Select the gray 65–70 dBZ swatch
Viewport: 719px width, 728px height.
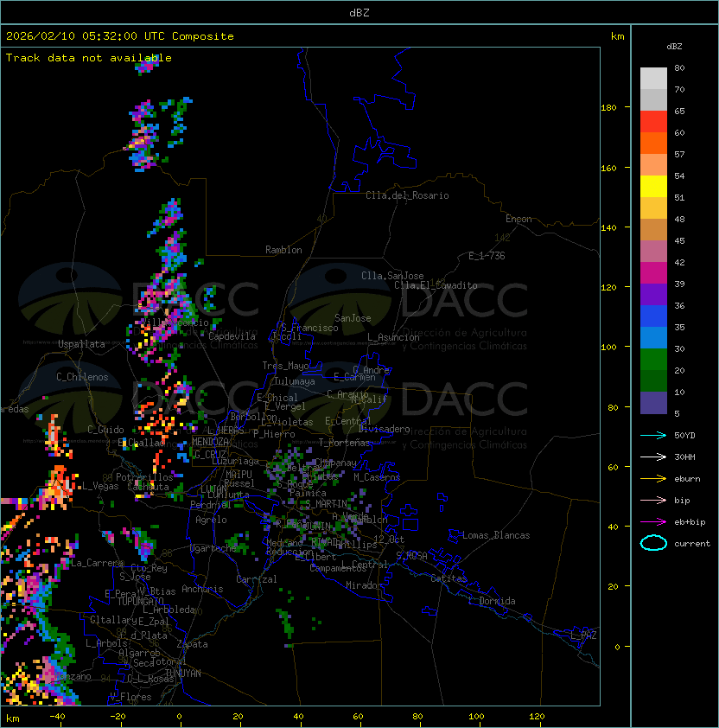pos(653,99)
